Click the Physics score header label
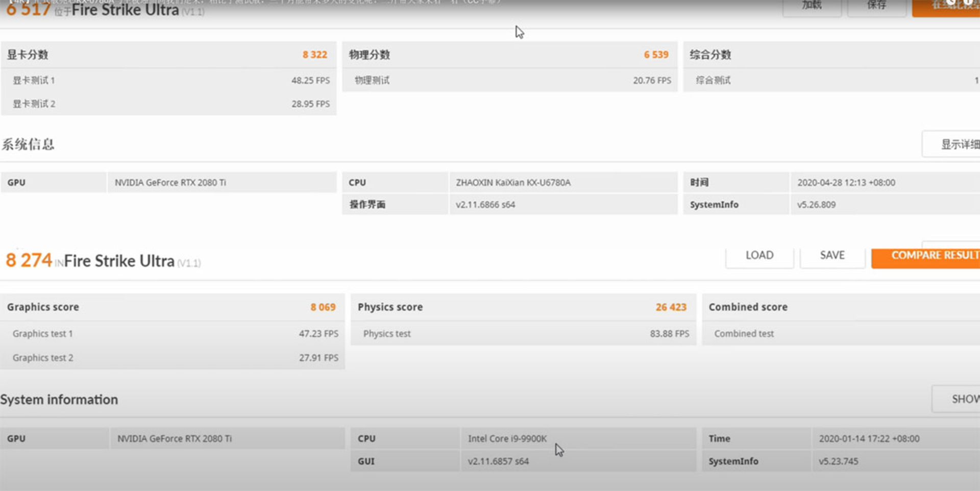 [x=390, y=307]
